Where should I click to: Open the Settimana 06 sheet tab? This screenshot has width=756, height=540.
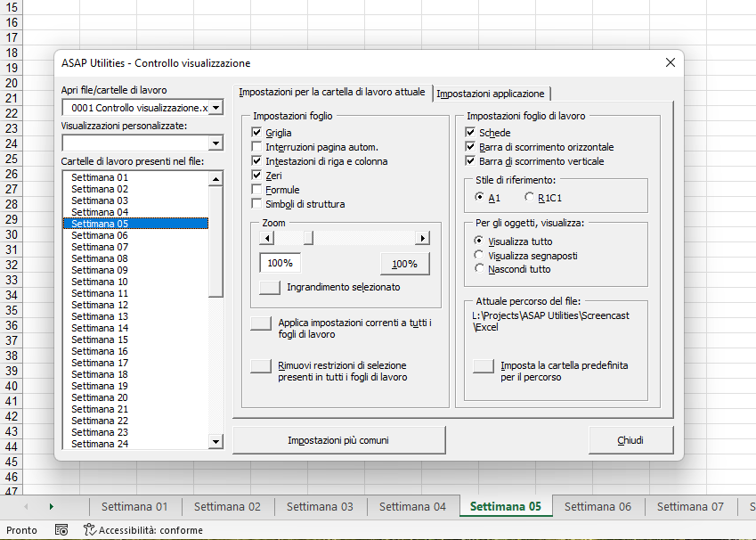[x=597, y=507]
